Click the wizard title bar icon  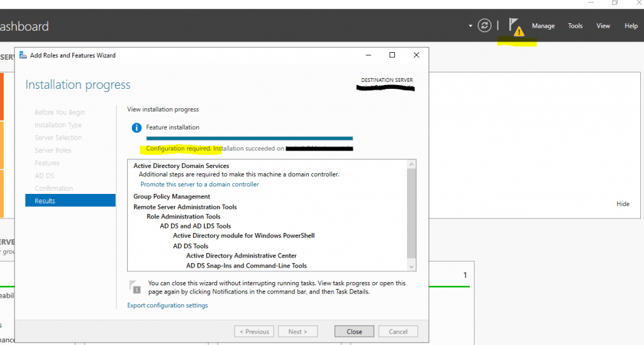[x=23, y=55]
